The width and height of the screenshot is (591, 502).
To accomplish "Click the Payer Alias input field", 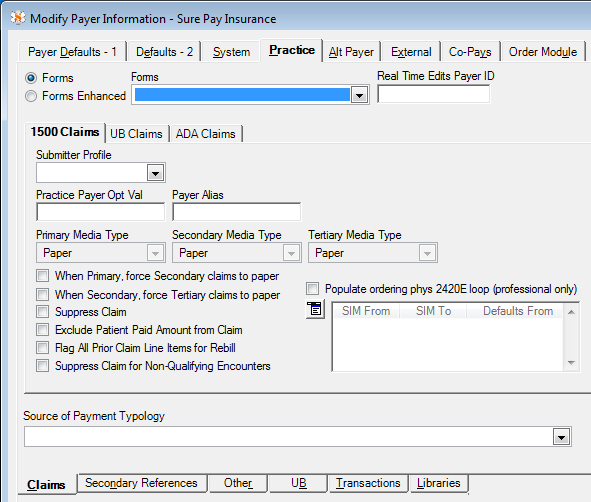I will pyautogui.click(x=236, y=212).
